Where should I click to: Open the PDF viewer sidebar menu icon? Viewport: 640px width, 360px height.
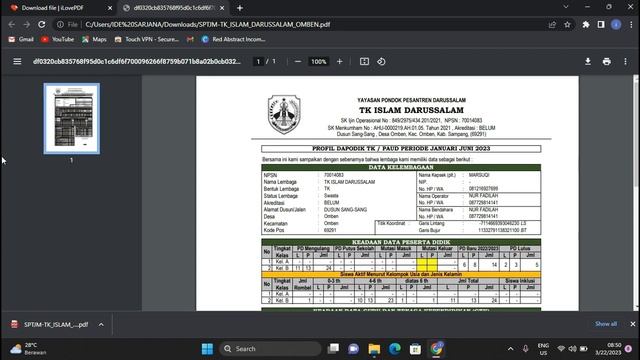click(17, 62)
